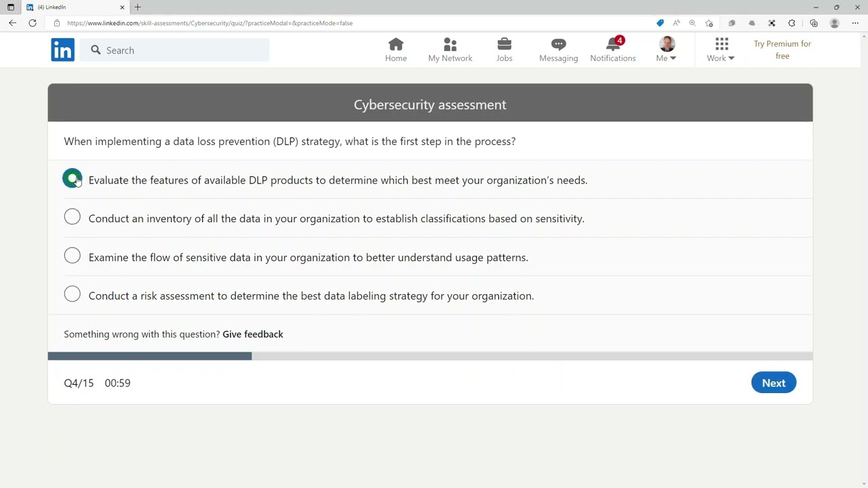Screen dimensions: 868x488
Task: Click the Give feedback link
Action: tap(253, 334)
